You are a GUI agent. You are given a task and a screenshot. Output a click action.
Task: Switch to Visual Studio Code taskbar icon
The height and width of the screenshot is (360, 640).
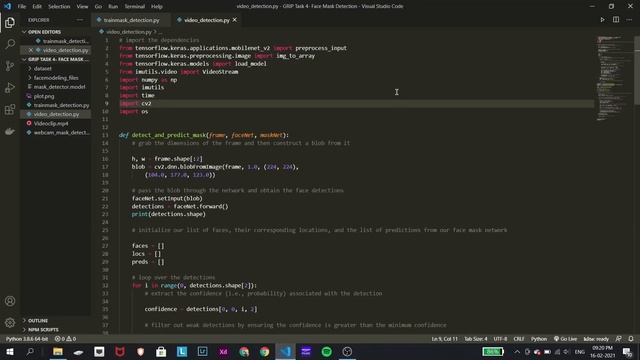285,351
